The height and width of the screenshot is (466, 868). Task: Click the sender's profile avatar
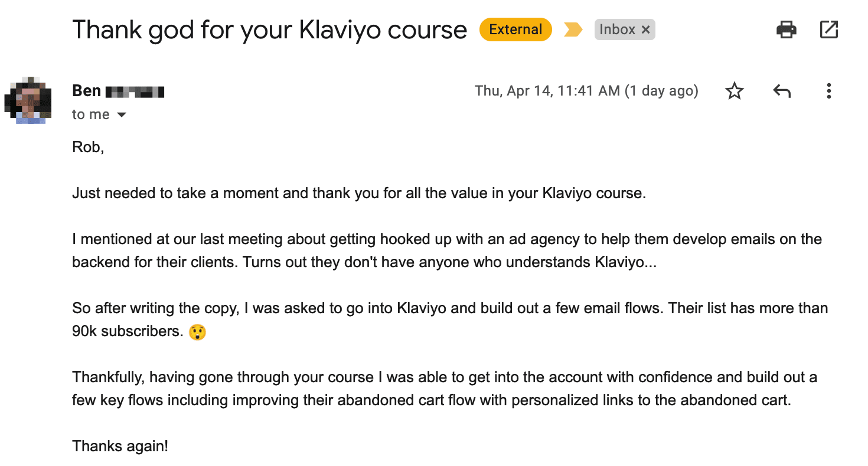point(27,99)
